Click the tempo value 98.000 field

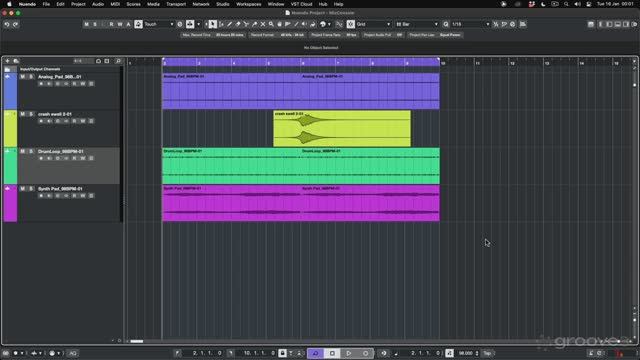pos(466,353)
